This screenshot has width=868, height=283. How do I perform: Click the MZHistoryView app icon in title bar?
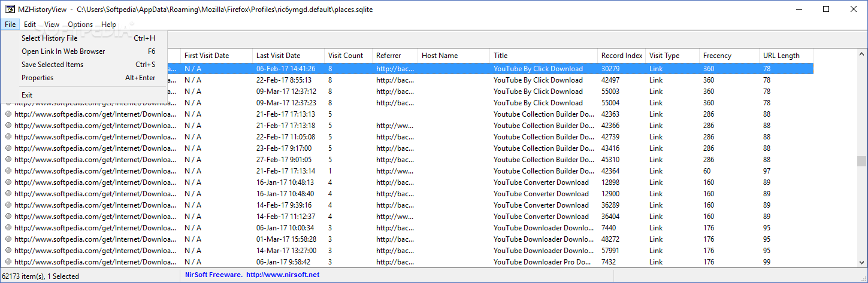tap(10, 10)
